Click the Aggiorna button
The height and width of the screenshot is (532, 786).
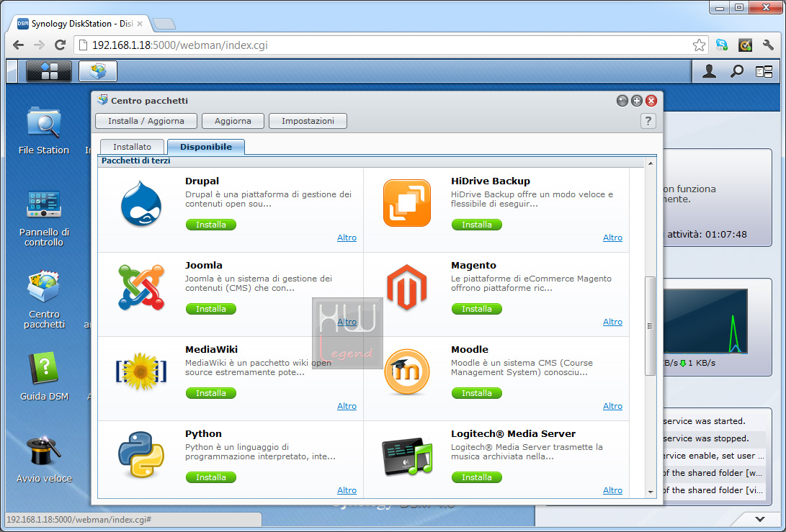(x=233, y=121)
